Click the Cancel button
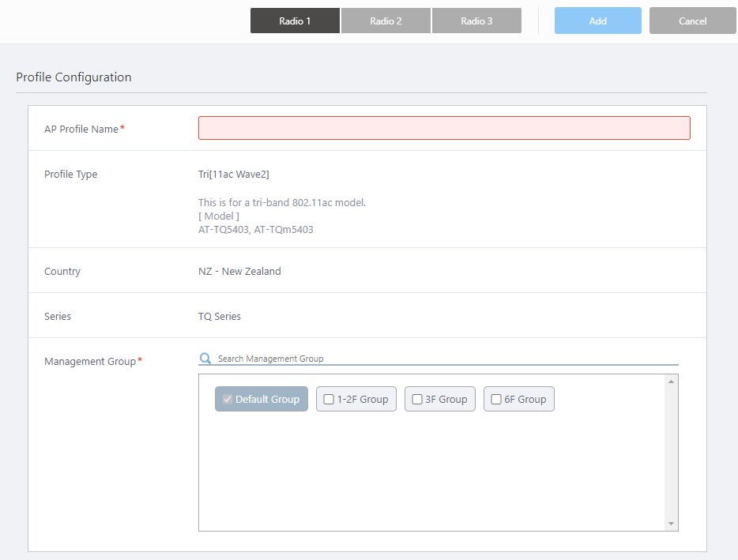 point(692,21)
